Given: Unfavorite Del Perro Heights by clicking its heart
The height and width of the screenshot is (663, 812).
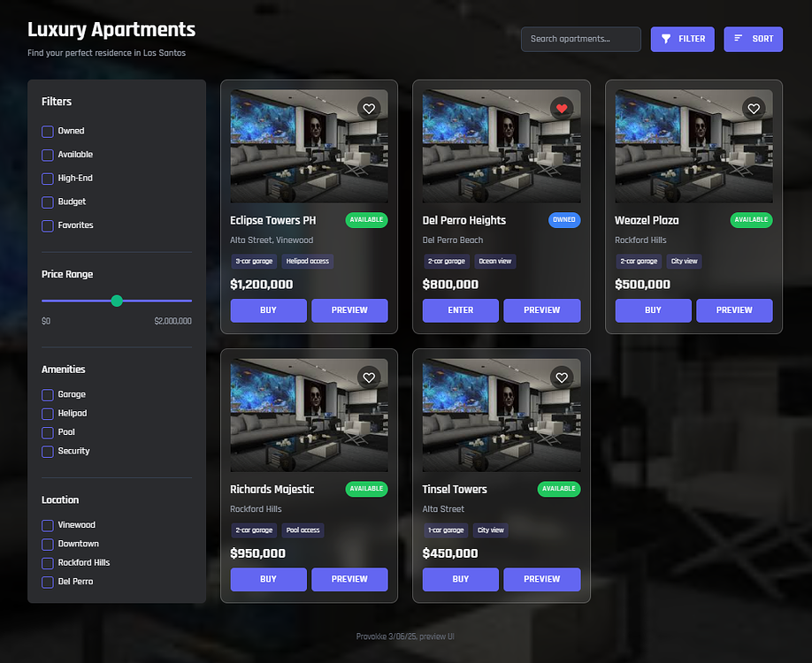Looking at the screenshot, I should coord(562,108).
